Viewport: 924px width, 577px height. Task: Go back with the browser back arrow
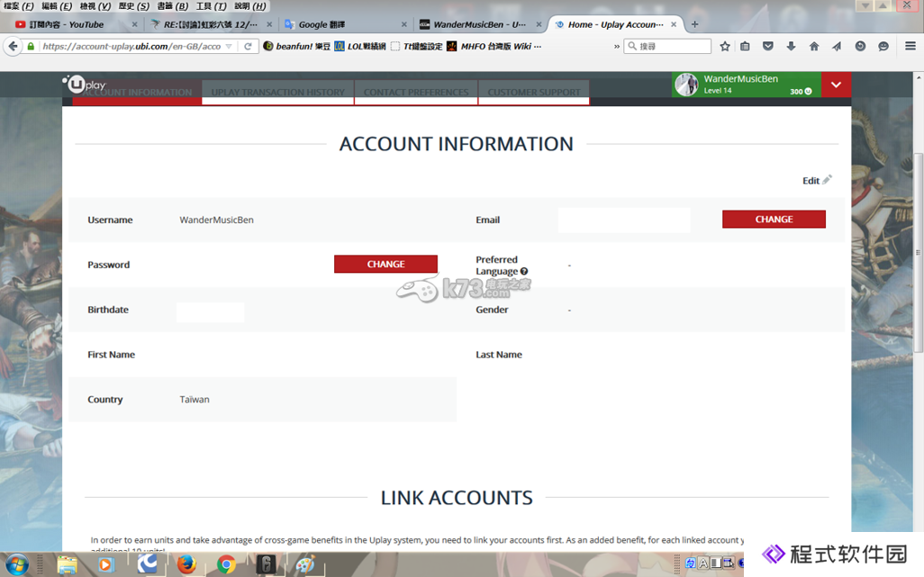click(x=13, y=46)
